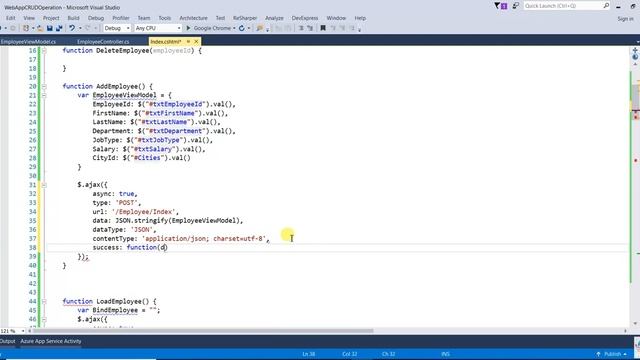
Task: Open the Test menu
Action: tap(220, 18)
